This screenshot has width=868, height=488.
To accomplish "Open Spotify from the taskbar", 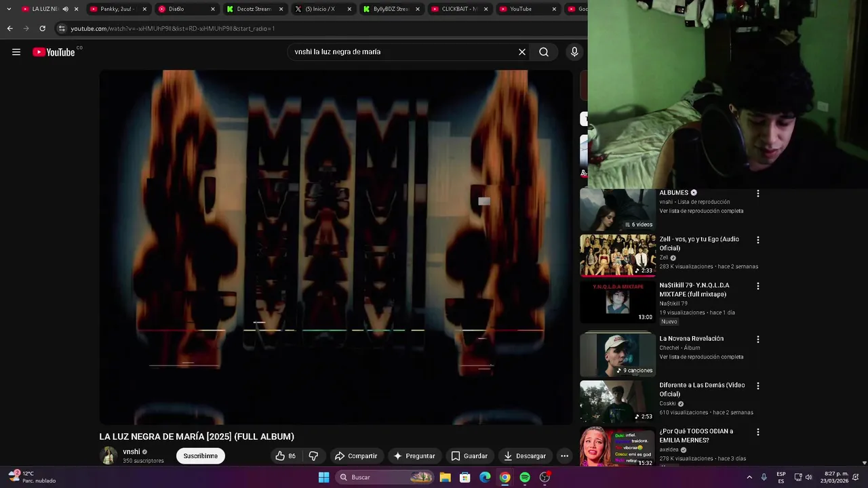I will pos(525,477).
